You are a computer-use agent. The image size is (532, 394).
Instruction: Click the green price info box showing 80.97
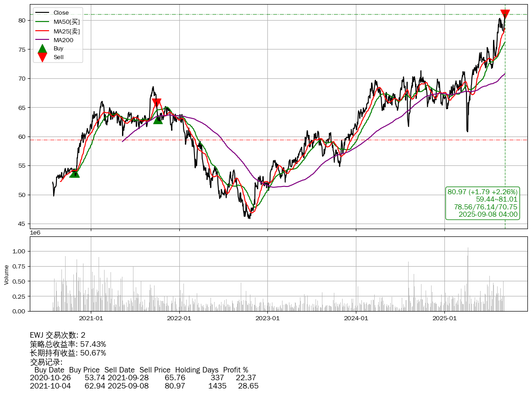tap(482, 203)
